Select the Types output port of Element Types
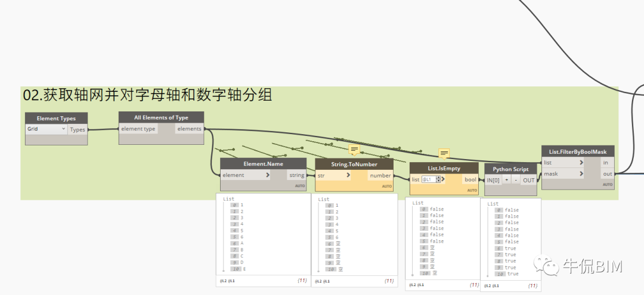Viewport: 644px width, 295px height. coord(77,130)
